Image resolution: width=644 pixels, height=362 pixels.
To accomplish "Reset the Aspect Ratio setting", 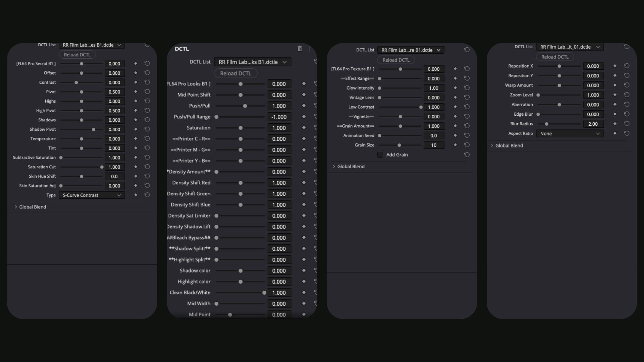I will click(627, 133).
